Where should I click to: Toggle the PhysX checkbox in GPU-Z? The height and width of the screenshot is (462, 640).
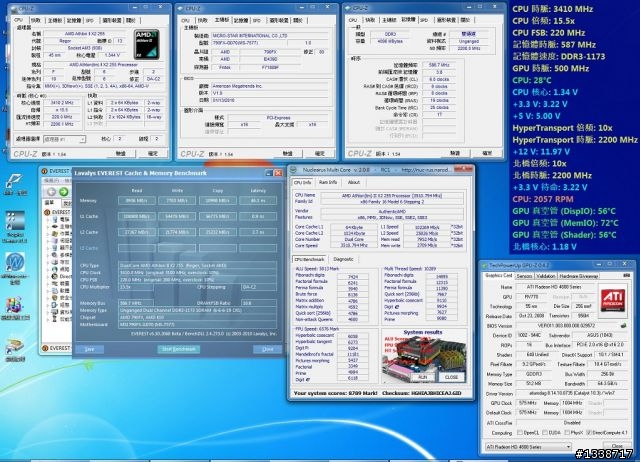coord(567,433)
